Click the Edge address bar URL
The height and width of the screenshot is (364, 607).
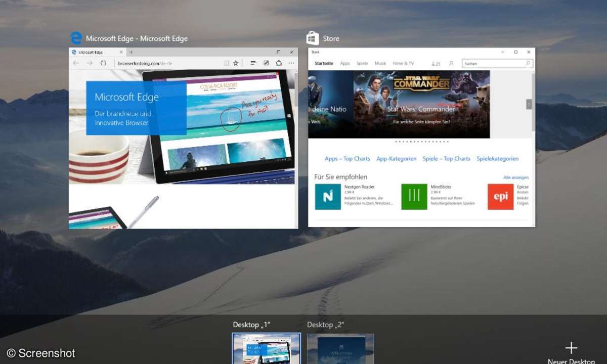tap(145, 63)
